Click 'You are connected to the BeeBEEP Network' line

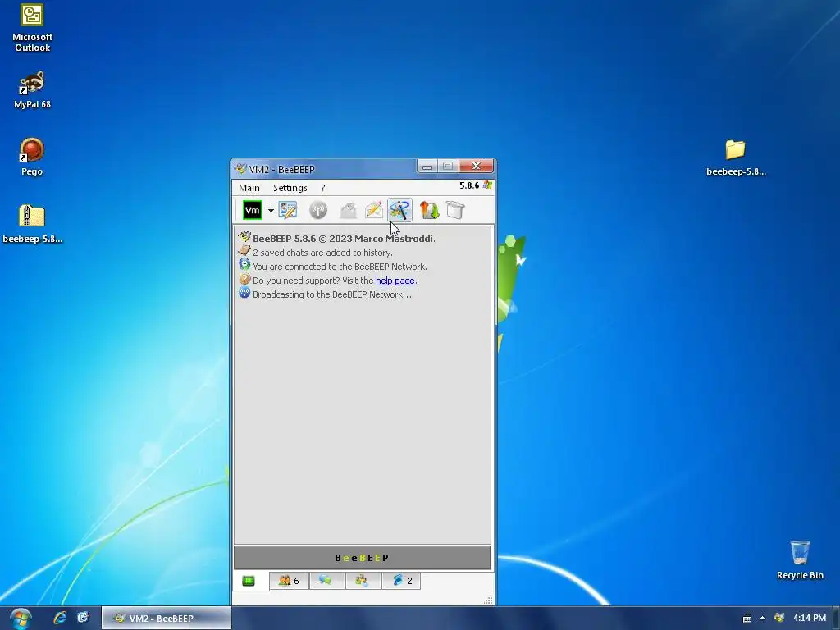[340, 267]
